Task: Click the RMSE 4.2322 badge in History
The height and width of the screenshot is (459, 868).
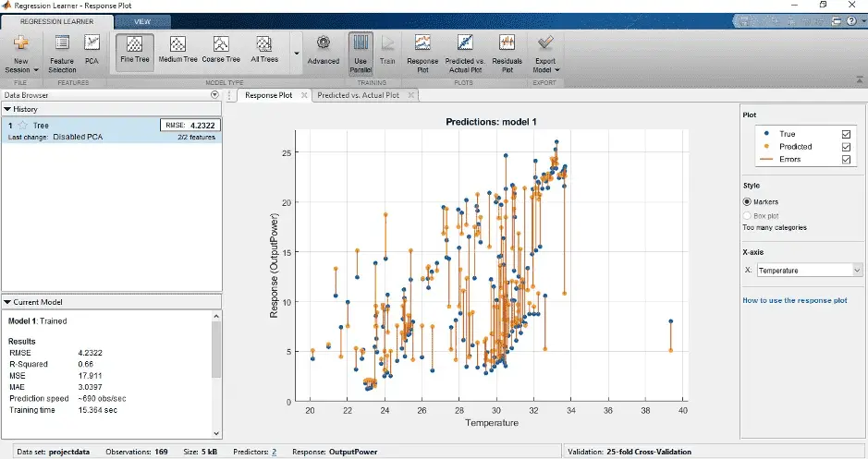Action: (x=189, y=126)
